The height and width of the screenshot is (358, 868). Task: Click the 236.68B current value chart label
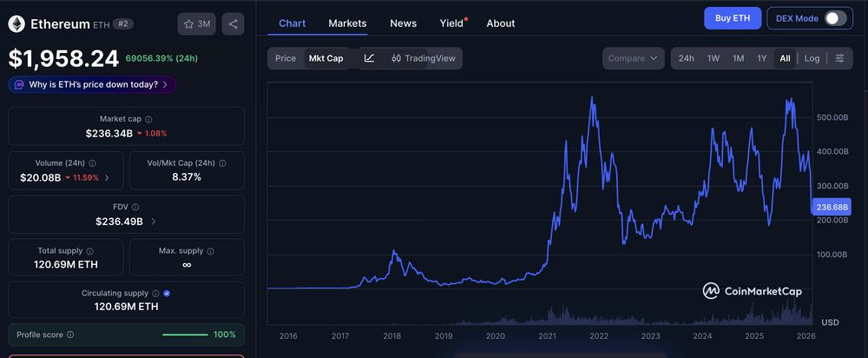pos(832,207)
